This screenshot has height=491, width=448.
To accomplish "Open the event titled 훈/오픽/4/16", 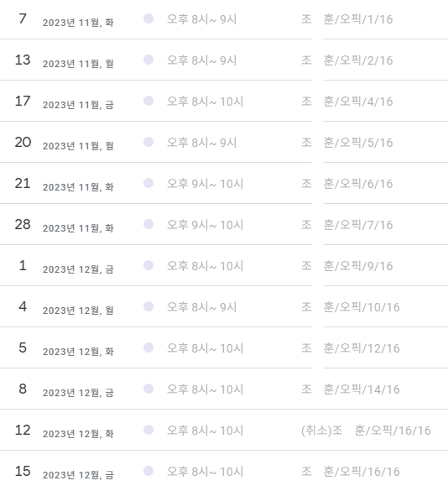I will 347,101.
